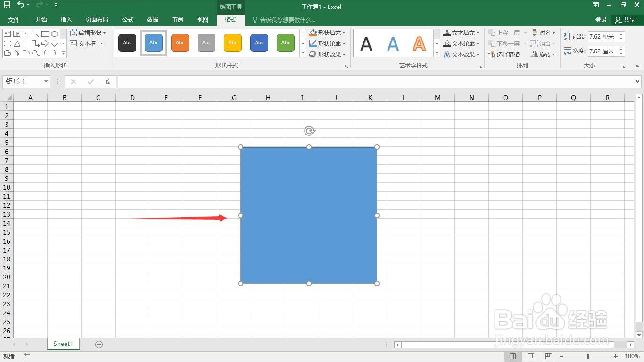The width and height of the screenshot is (644, 362).
Task: Click the Sign in (登录) link
Action: (601, 20)
